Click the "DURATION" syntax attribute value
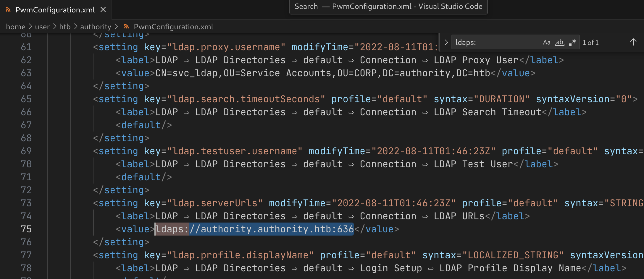Viewport: 644px width, 279px height. pos(502,99)
